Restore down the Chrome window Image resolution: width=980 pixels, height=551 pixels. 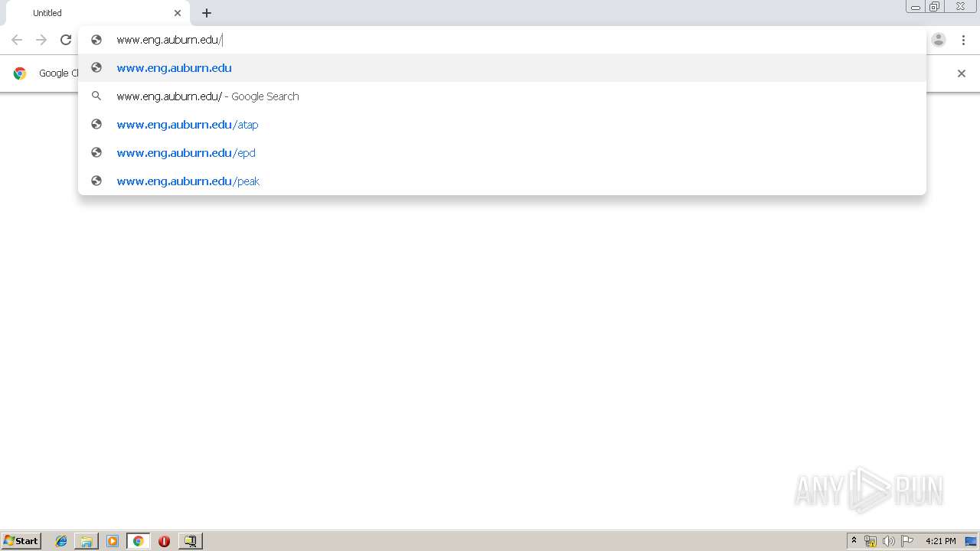(x=935, y=7)
